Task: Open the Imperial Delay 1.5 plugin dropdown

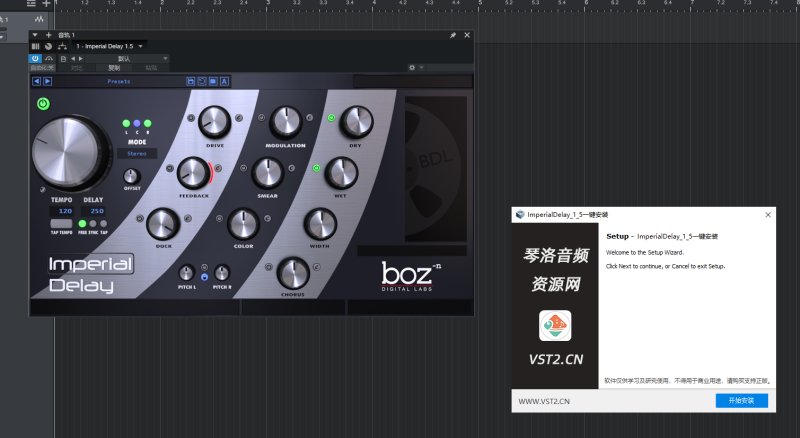Action: [110, 46]
